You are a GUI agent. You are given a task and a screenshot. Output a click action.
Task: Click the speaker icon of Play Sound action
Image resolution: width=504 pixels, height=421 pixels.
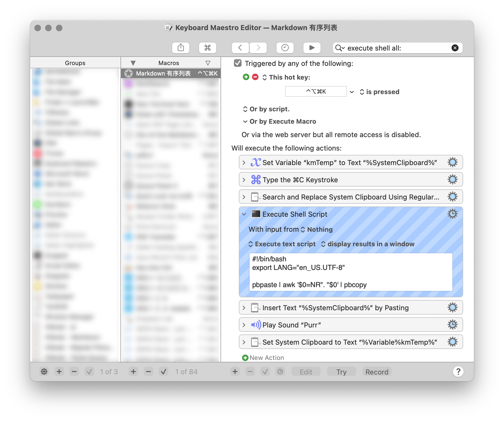coord(256,325)
